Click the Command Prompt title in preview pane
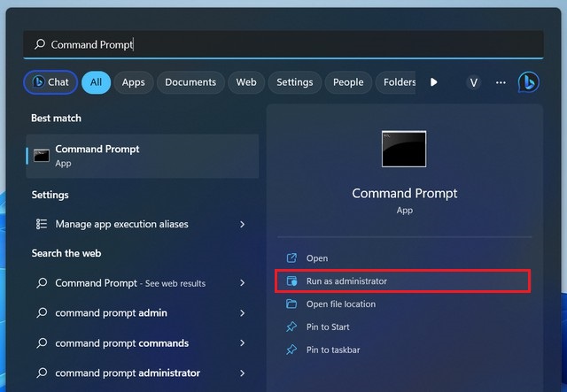This screenshot has height=392, width=567. pos(404,193)
